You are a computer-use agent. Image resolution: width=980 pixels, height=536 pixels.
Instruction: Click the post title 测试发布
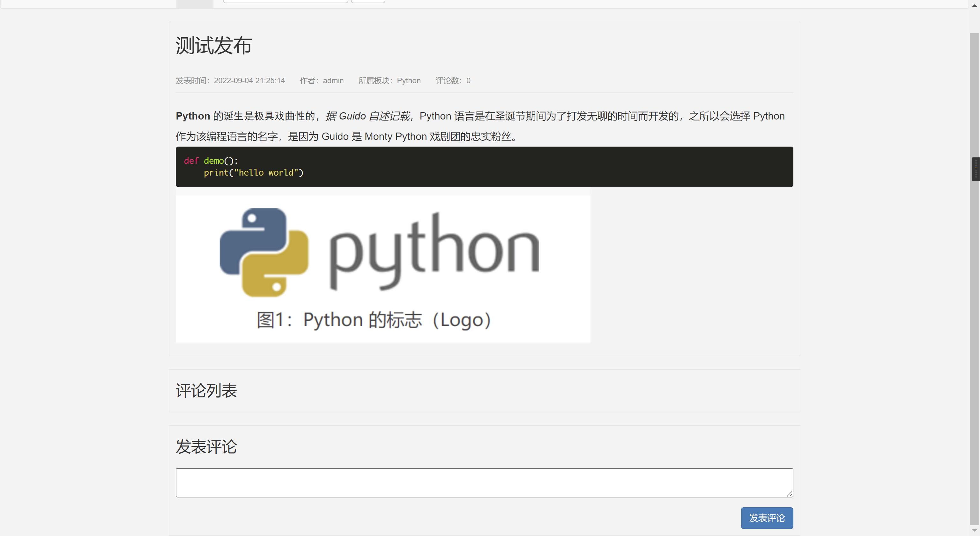point(213,46)
